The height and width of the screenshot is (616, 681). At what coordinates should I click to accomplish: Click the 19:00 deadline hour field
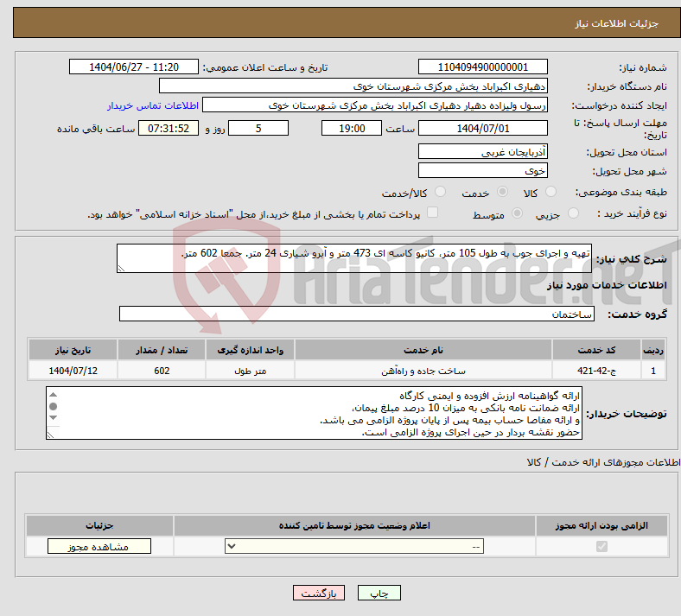(352, 128)
